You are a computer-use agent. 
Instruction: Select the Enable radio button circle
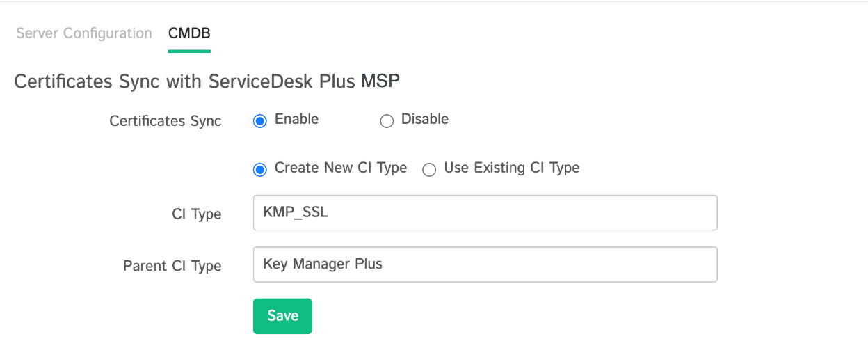260,121
